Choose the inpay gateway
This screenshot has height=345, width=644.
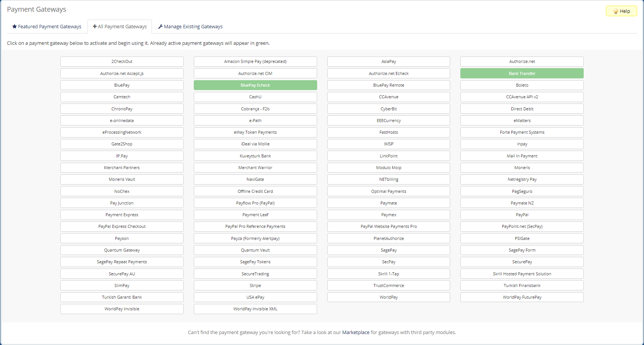coord(522,144)
